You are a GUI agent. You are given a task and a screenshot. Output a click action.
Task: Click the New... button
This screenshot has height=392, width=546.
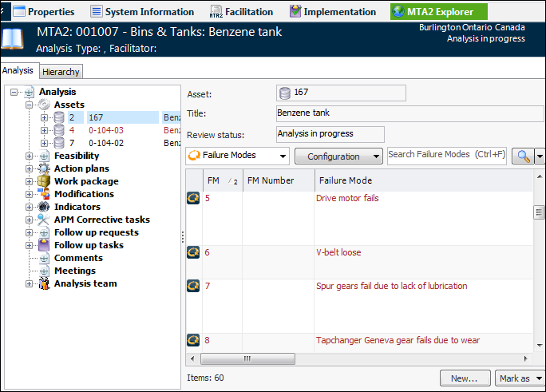(x=465, y=378)
